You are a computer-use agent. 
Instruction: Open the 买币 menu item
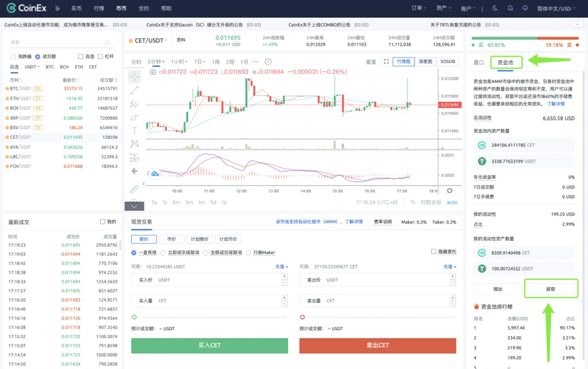[76, 8]
